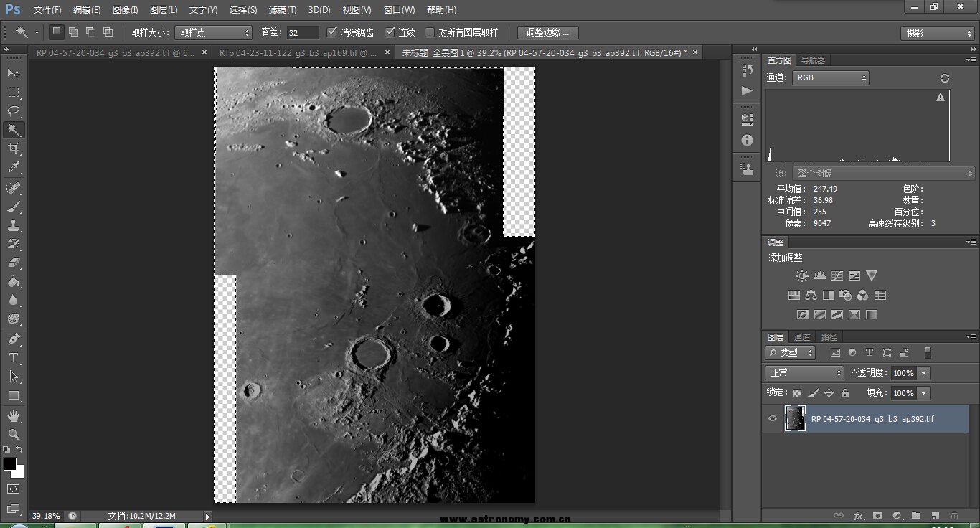Select the Rectangular Marquee tool
Image resolution: width=980 pixels, height=528 pixels.
(x=14, y=92)
